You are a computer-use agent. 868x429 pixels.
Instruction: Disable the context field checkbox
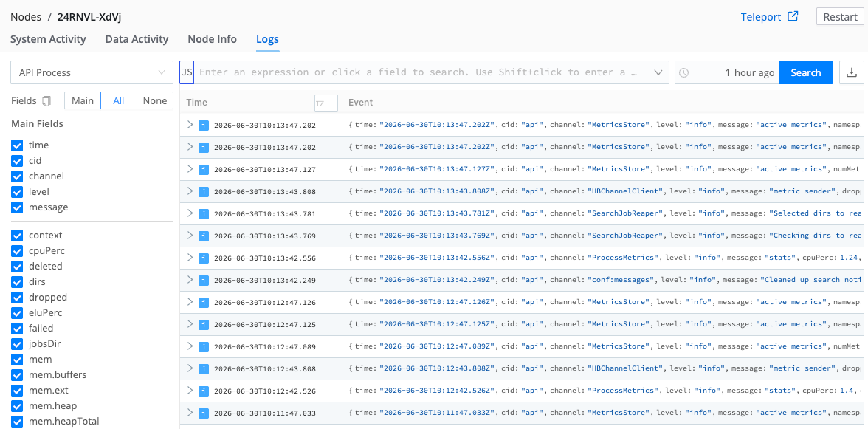point(16,236)
